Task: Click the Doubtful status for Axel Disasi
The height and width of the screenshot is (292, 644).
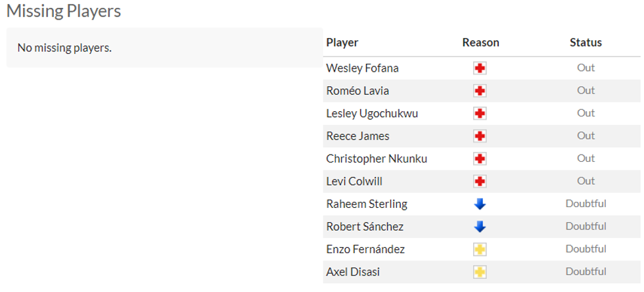Action: click(586, 272)
